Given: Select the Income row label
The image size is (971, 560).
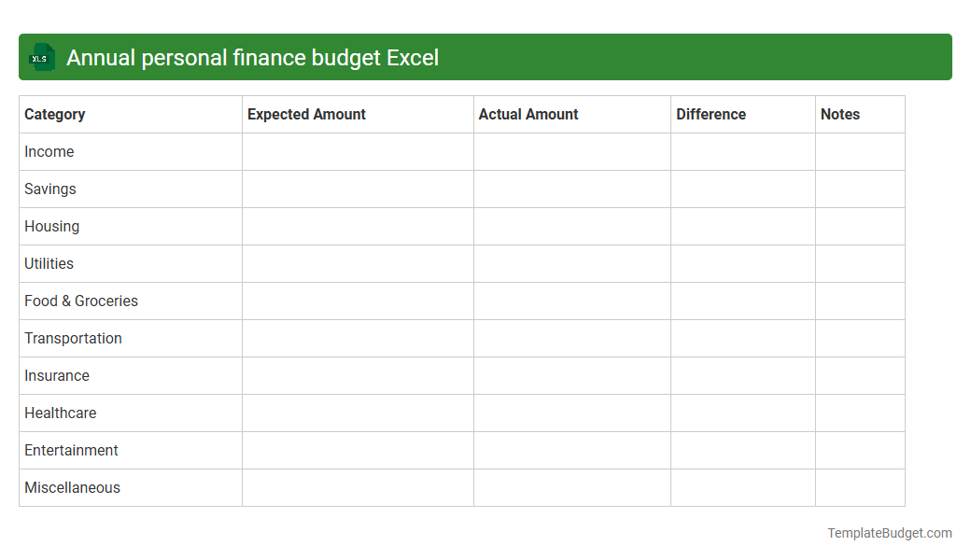Looking at the screenshot, I should coord(49,151).
